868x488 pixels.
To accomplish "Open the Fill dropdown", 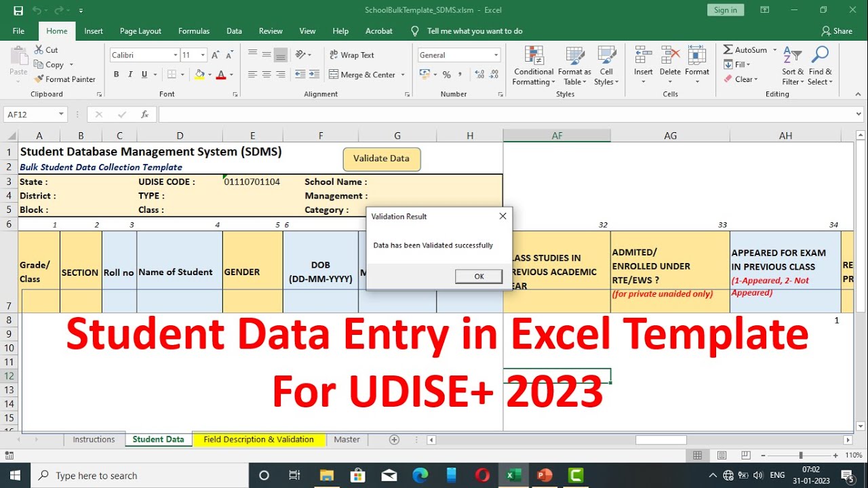I will [737, 64].
